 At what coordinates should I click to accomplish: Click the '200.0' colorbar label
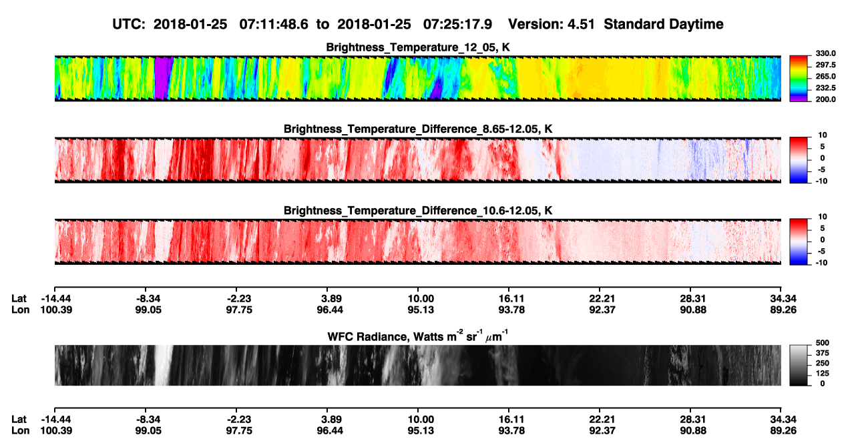point(826,99)
